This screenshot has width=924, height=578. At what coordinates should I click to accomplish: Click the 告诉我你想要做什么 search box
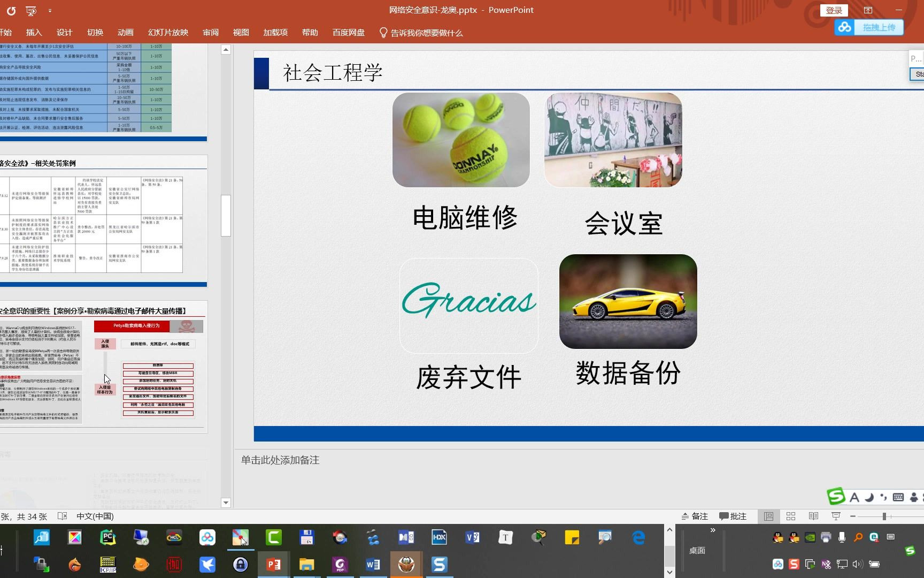(x=421, y=33)
